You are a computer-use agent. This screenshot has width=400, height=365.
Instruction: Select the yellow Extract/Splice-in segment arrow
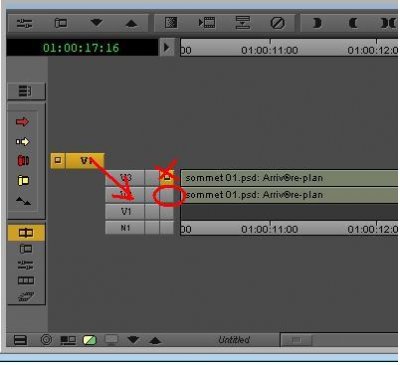point(22,142)
